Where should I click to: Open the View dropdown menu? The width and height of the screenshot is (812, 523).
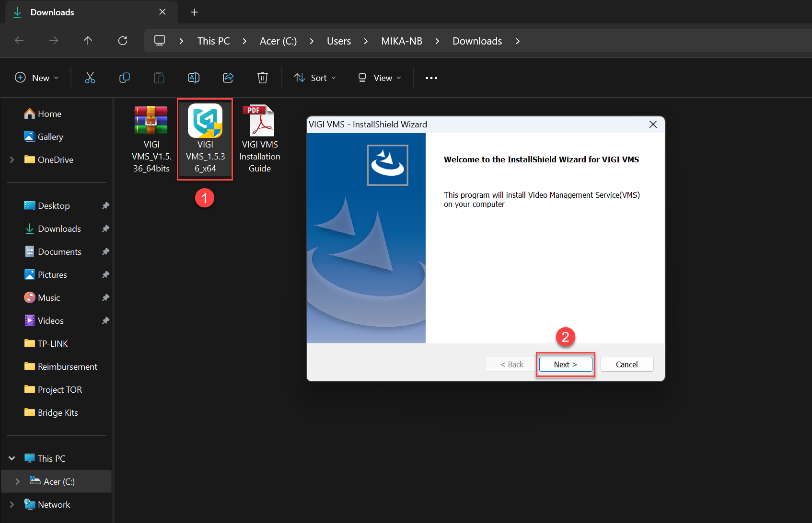pos(380,78)
